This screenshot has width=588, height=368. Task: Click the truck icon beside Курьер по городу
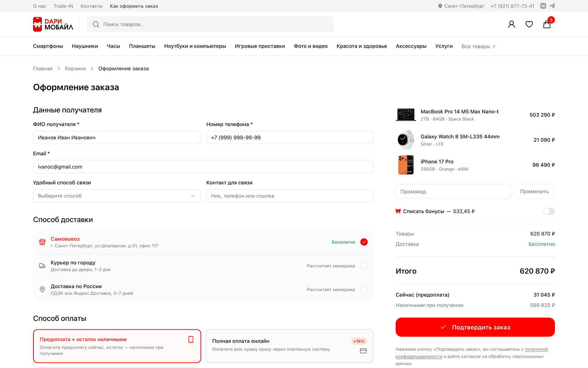click(42, 266)
